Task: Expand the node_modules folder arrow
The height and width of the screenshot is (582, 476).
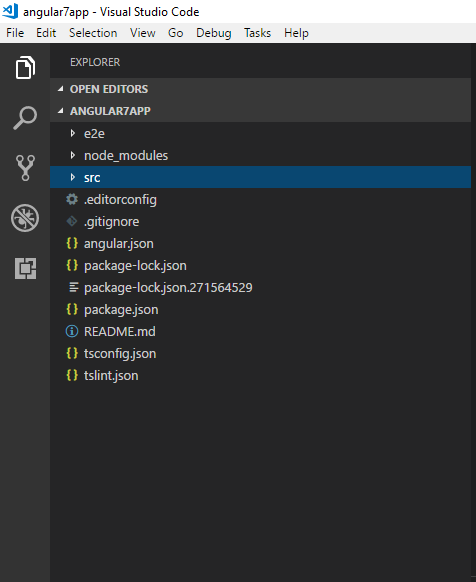Action: (x=73, y=155)
